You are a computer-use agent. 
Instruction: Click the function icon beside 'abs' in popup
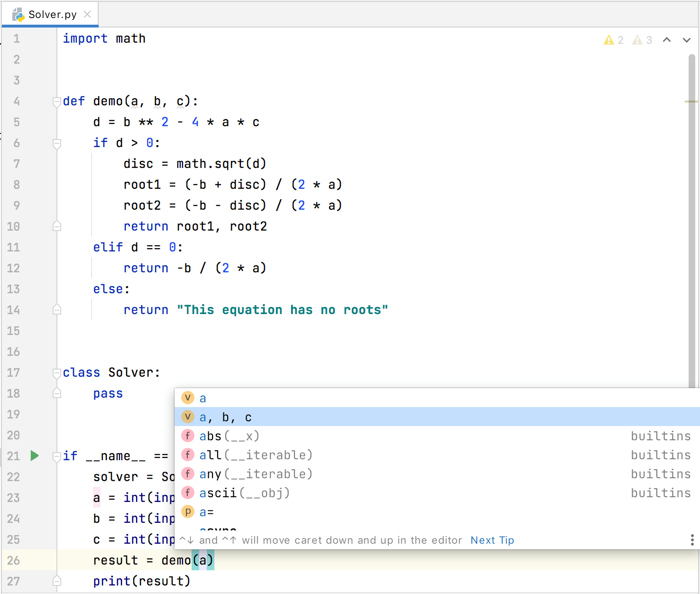point(188,436)
